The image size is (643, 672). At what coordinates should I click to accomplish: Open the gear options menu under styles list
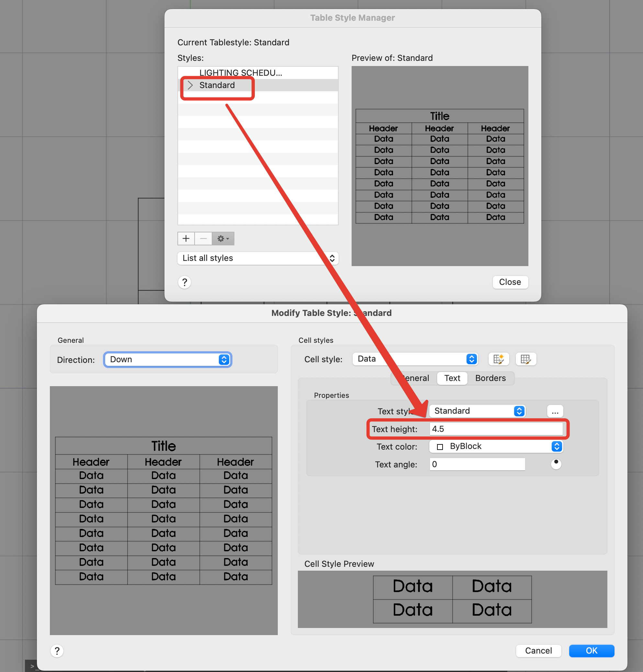[223, 239]
